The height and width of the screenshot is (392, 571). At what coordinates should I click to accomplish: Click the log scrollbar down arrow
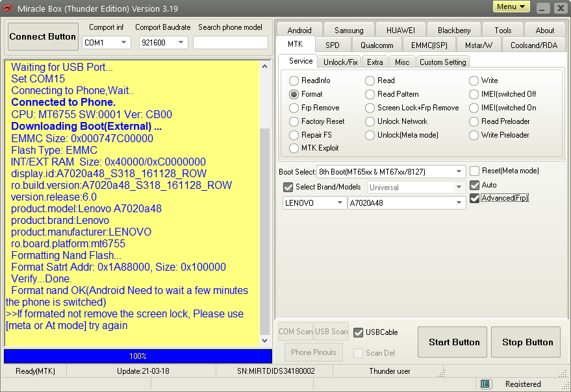tap(265, 341)
